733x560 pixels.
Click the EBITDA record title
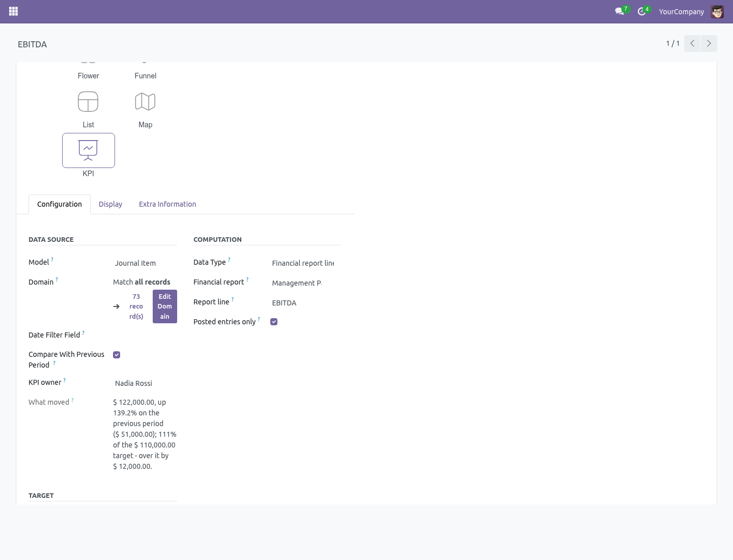tap(33, 44)
